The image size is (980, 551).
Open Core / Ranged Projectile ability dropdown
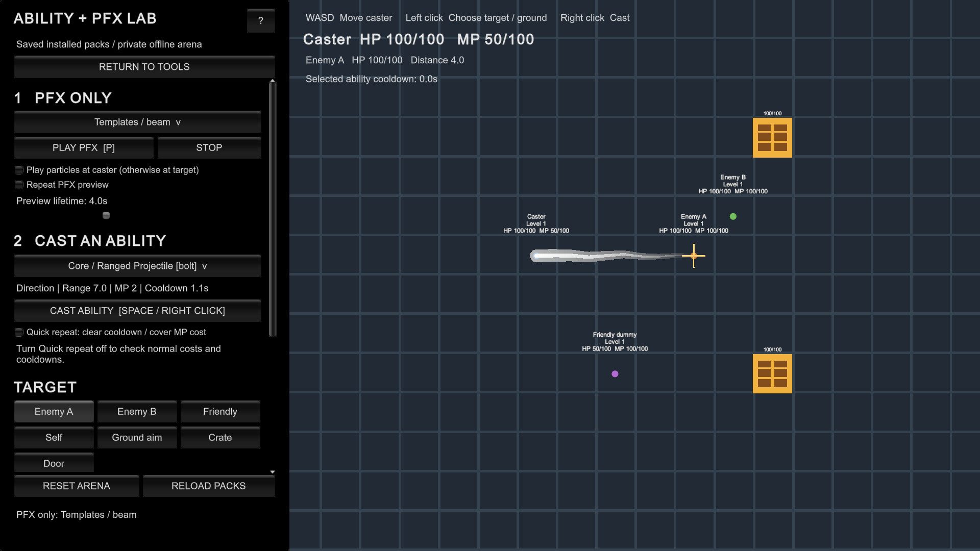pyautogui.click(x=138, y=266)
